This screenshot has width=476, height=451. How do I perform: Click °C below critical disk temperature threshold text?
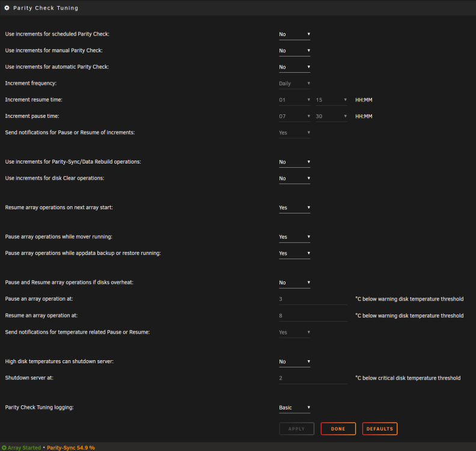click(408, 378)
